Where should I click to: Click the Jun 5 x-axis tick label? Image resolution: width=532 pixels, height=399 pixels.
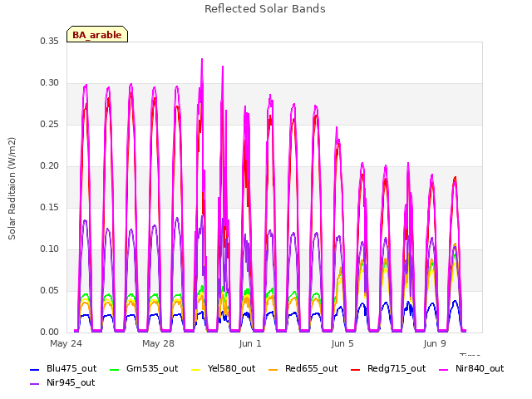pos(342,343)
